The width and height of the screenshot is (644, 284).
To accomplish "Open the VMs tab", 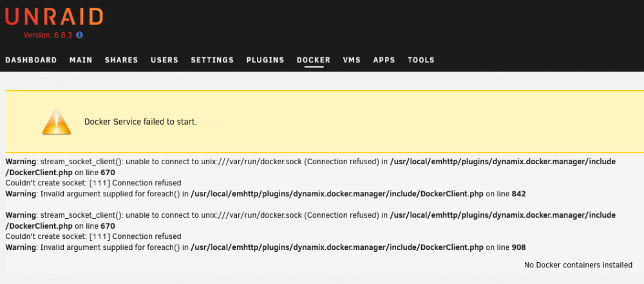I will (x=352, y=60).
